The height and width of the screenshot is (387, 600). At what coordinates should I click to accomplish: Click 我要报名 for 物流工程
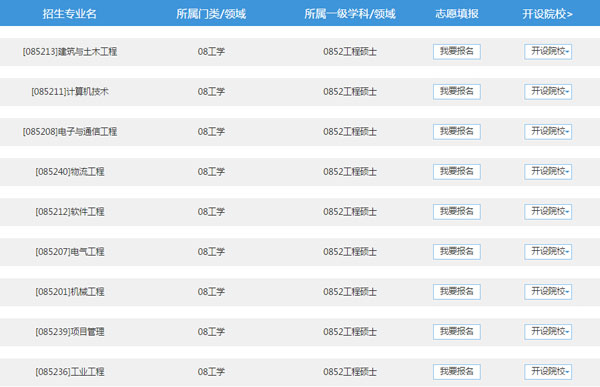coord(457,172)
